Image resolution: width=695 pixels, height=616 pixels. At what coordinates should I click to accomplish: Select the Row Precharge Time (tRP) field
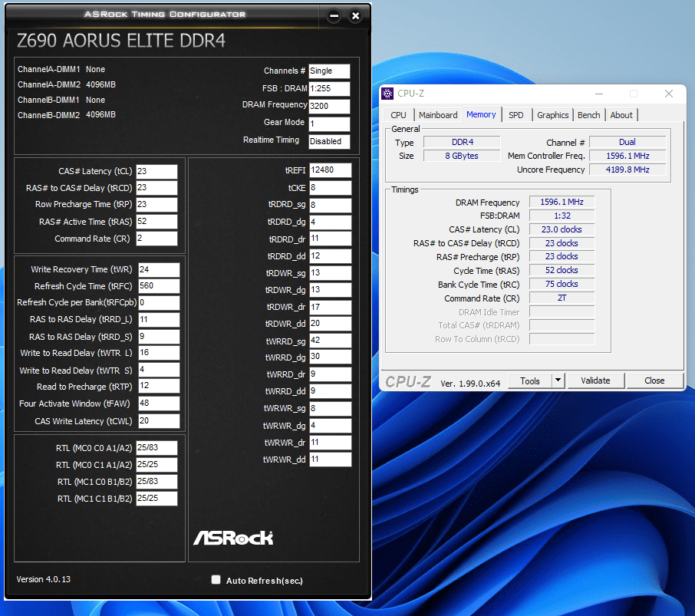(156, 204)
